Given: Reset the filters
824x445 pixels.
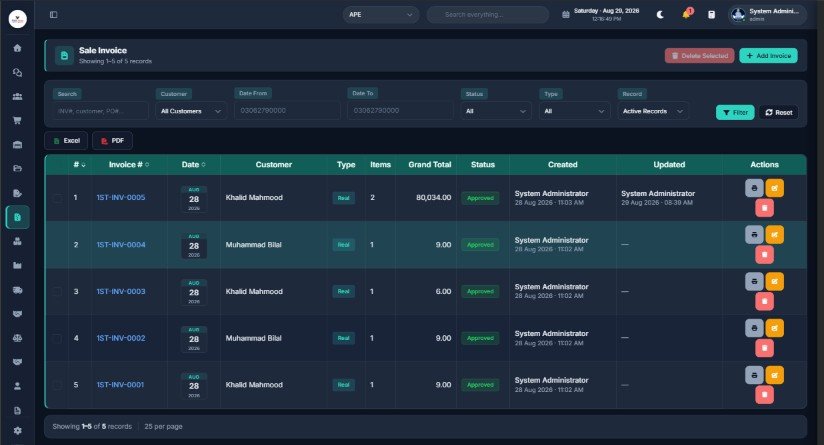Looking at the screenshot, I should [778, 112].
